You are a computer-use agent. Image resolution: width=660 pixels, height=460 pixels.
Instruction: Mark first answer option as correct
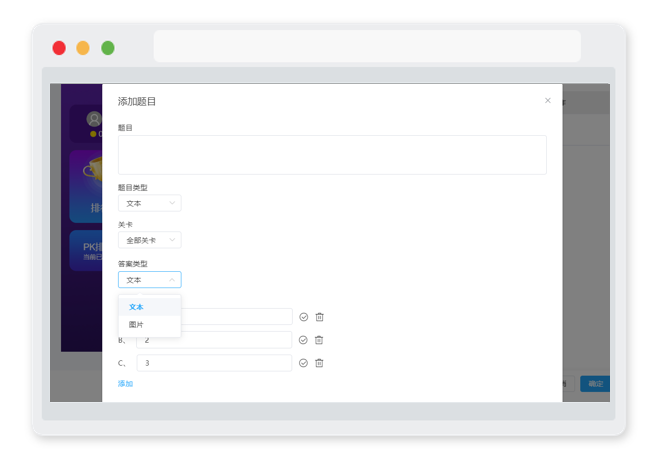303,317
